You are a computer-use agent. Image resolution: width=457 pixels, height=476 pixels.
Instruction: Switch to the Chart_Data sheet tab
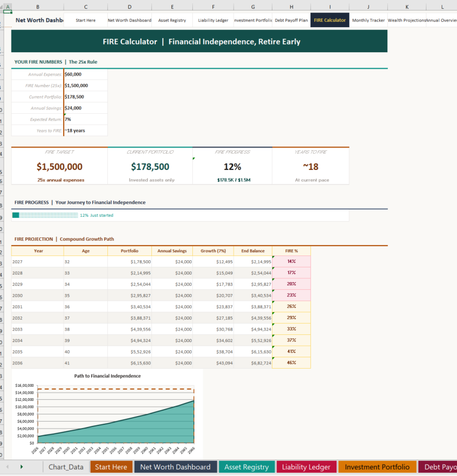tap(66, 467)
